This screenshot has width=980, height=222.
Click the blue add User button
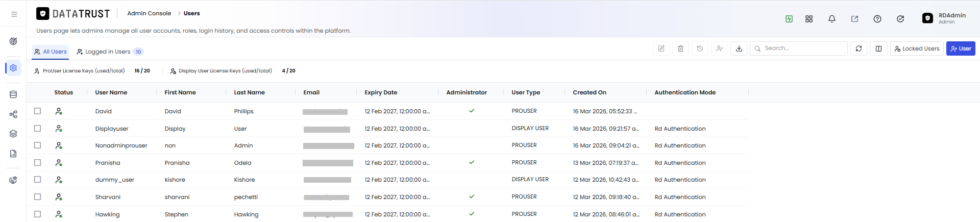pyautogui.click(x=961, y=48)
